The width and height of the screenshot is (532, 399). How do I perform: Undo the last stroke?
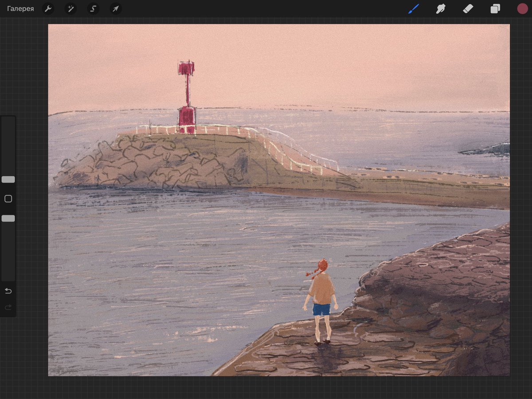click(x=8, y=291)
